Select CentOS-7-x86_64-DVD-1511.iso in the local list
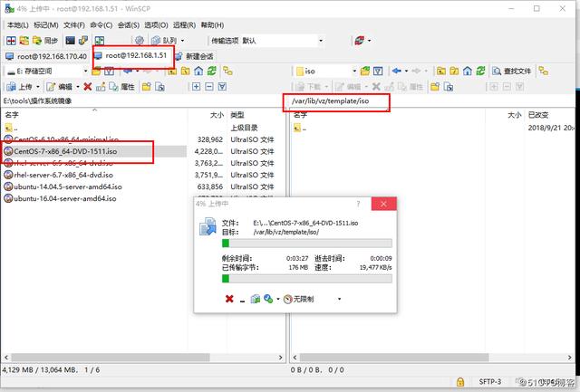This screenshot has width=580, height=392. [94, 151]
